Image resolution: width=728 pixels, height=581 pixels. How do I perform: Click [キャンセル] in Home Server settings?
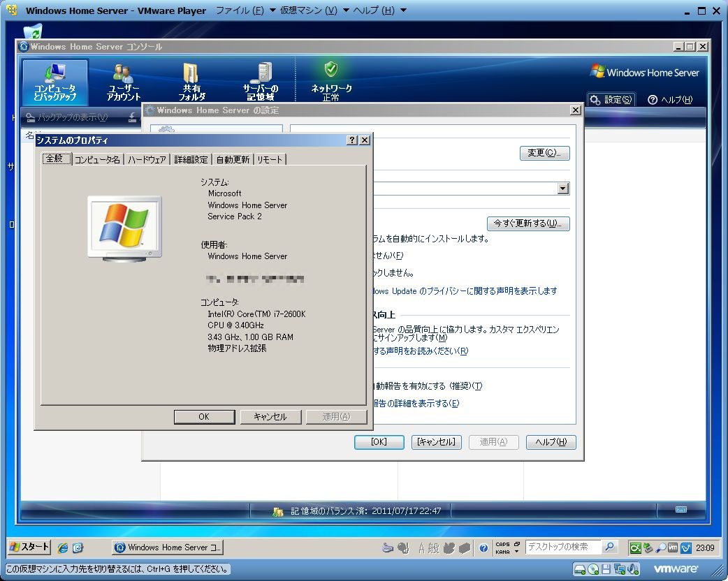point(436,442)
